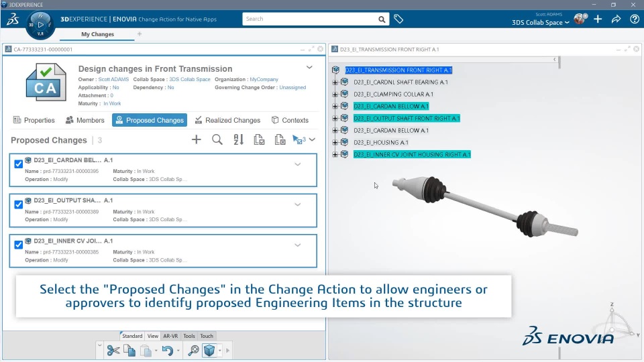644x362 pixels.
Task: Click the share arrow icon
Action: pyautogui.click(x=616, y=19)
